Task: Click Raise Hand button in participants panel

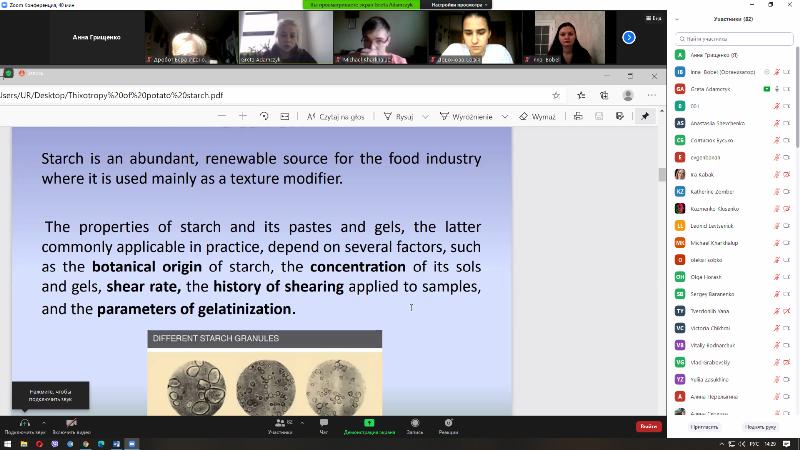Action: pyautogui.click(x=760, y=427)
